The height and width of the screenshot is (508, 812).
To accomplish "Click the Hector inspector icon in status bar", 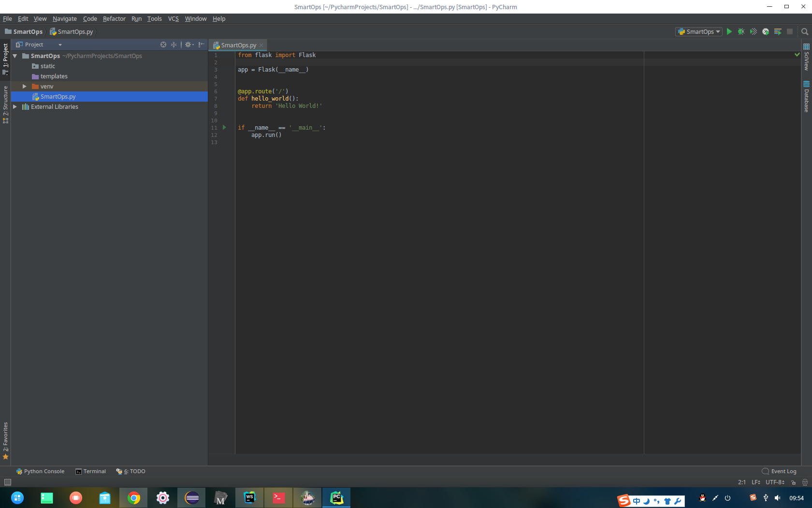I will pyautogui.click(x=805, y=482).
